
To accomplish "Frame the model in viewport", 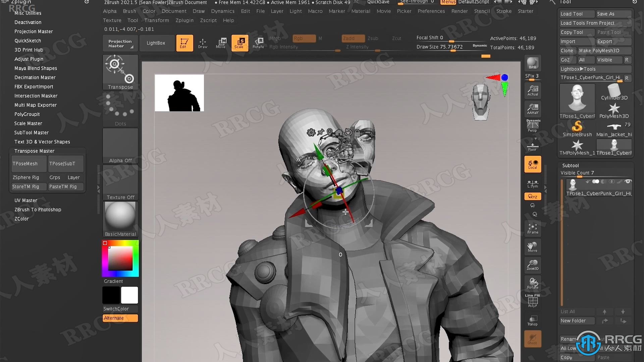I will point(533,228).
